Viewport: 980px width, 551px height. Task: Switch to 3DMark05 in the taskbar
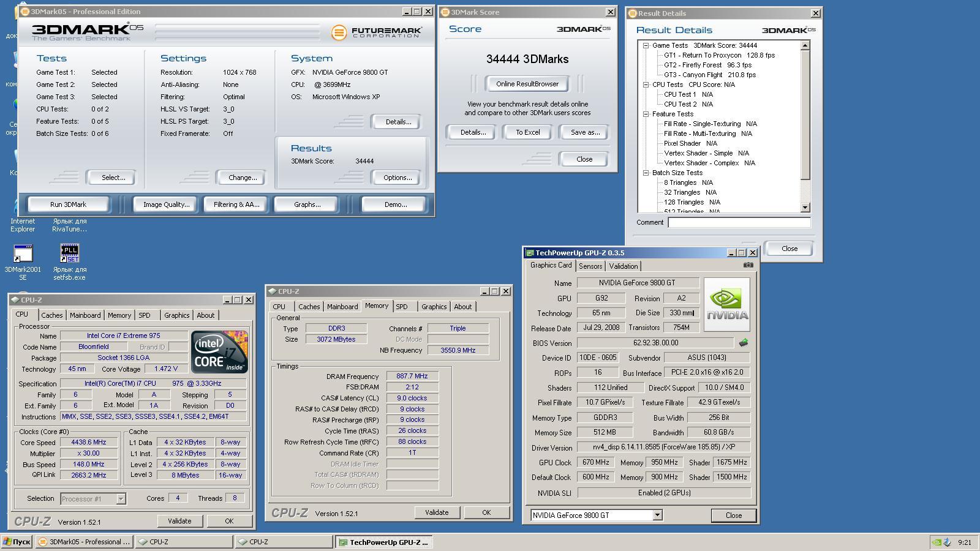click(85, 542)
